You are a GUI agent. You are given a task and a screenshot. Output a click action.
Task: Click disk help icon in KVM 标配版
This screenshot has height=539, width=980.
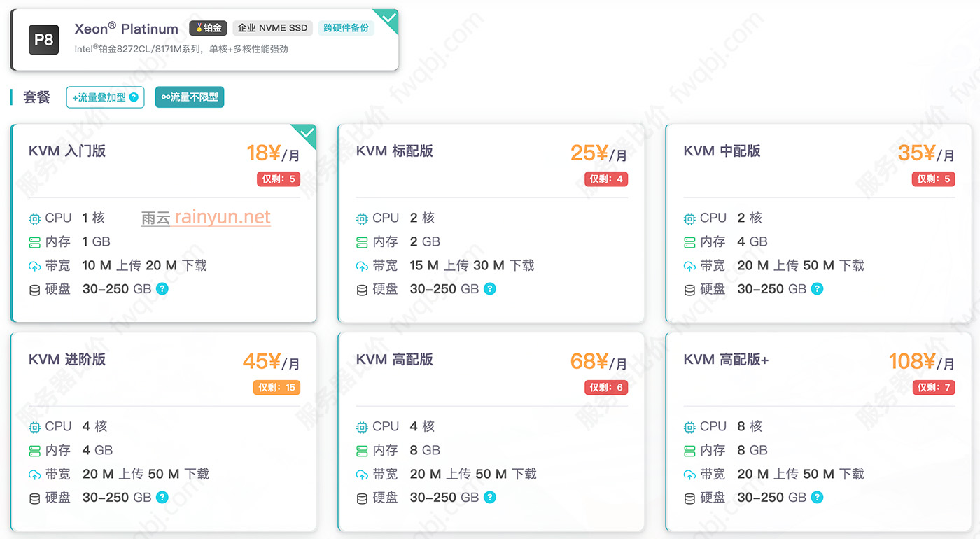click(490, 288)
